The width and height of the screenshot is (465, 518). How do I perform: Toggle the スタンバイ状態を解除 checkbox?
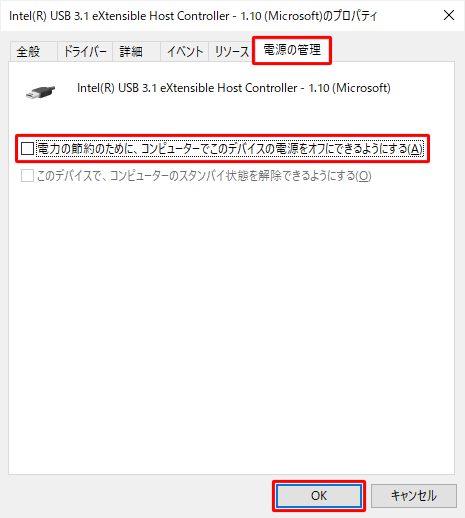point(27,176)
